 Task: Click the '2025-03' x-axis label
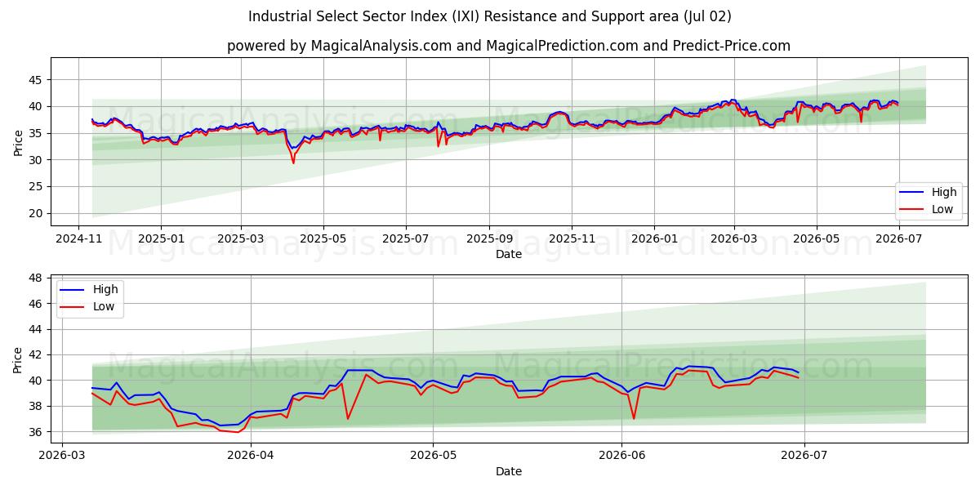tap(241, 238)
